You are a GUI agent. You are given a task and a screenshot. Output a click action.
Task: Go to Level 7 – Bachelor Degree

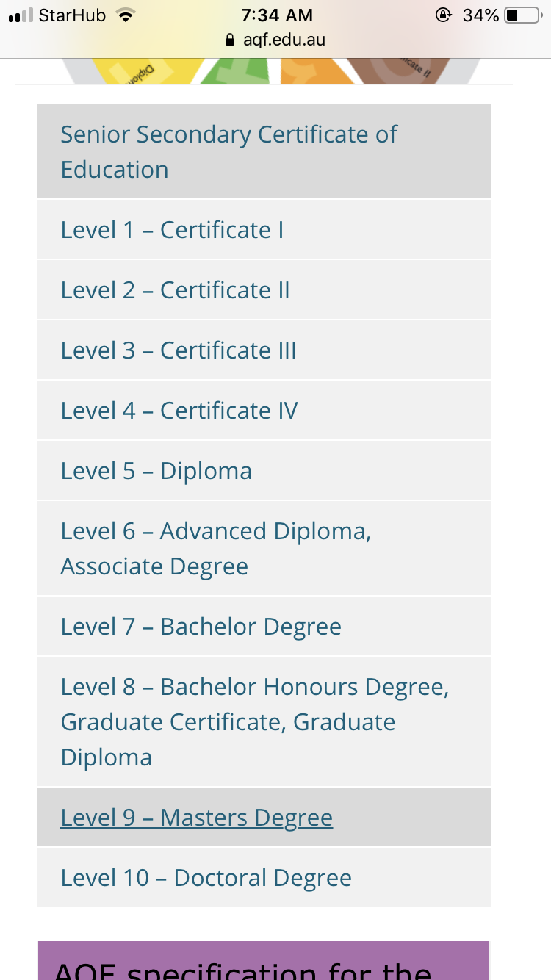pyautogui.click(x=201, y=627)
